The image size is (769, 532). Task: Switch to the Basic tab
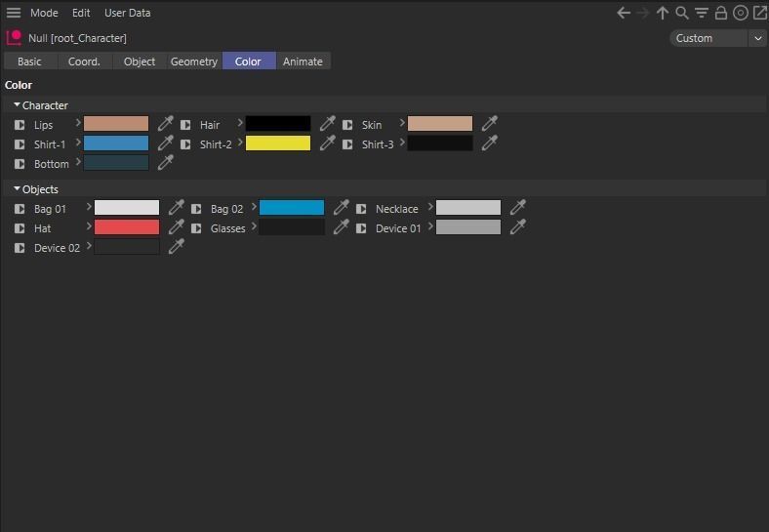click(29, 61)
